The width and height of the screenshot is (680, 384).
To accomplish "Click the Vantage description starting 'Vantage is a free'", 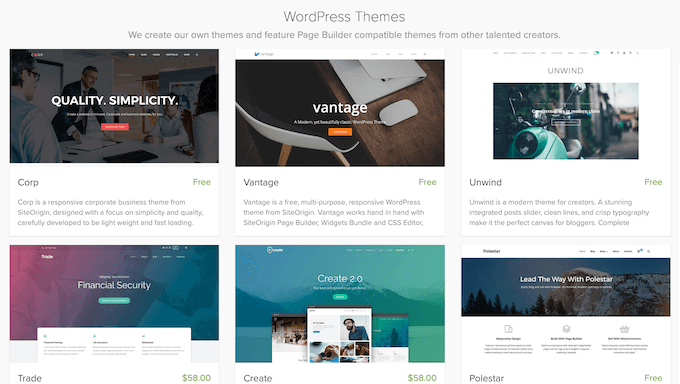I will 334,212.
